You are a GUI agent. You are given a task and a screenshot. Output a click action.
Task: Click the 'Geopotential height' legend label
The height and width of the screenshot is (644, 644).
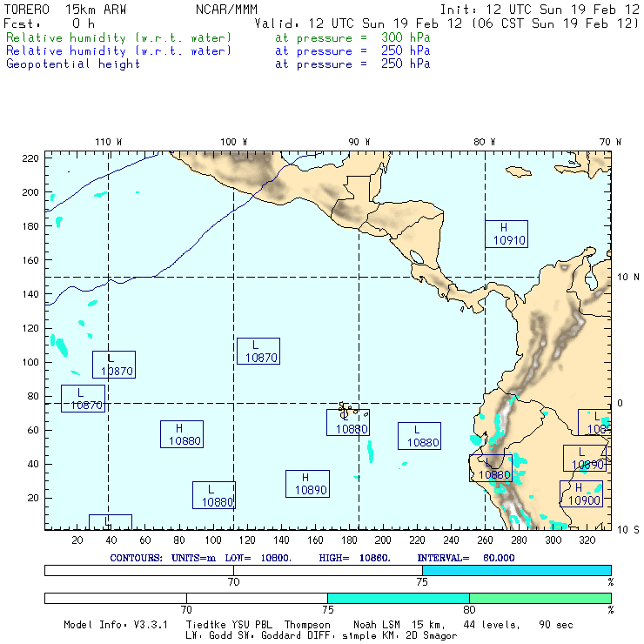(73, 64)
